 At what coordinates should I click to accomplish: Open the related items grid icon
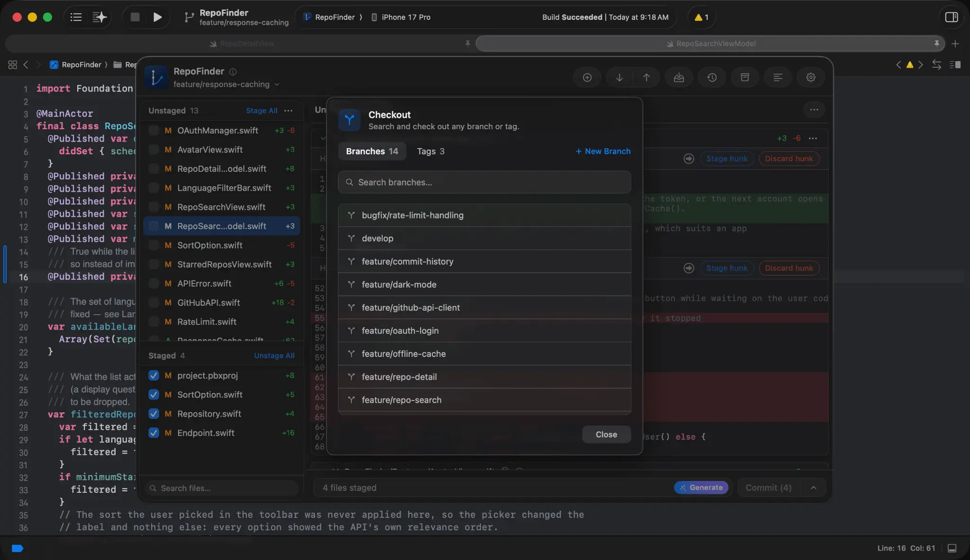[x=13, y=64]
